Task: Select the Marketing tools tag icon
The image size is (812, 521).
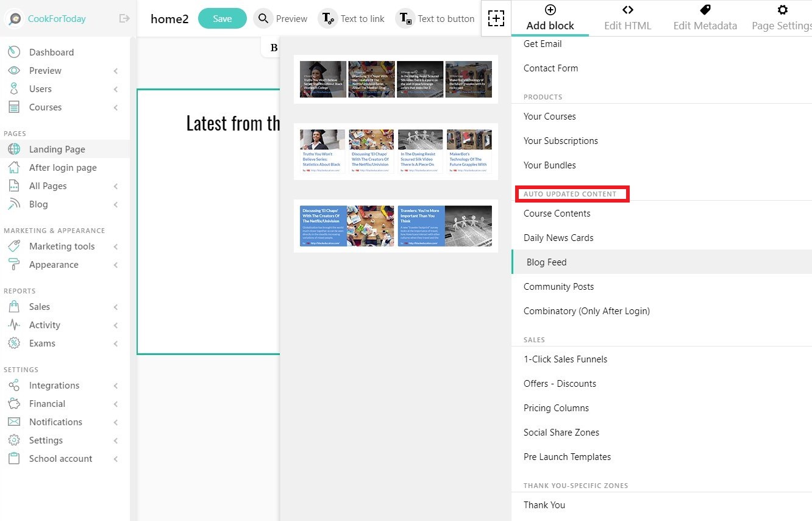Action: (14, 246)
